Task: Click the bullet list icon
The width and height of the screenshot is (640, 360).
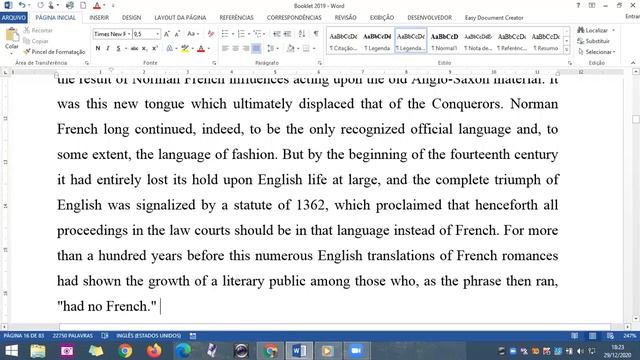Action: [x=225, y=34]
